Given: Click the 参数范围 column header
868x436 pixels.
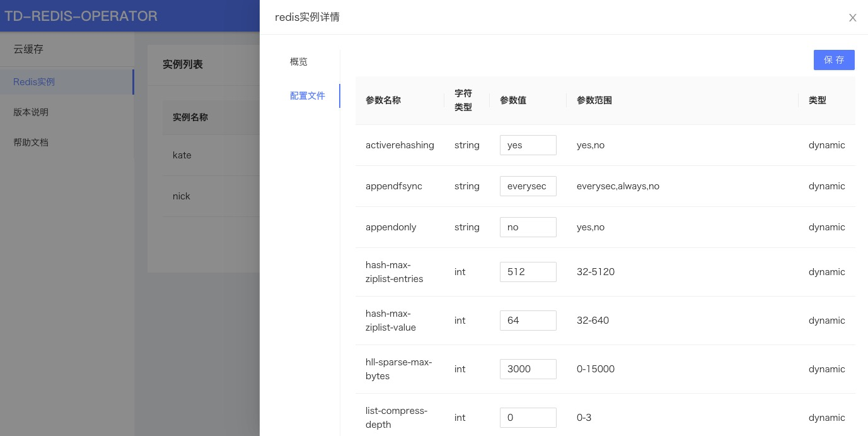Looking at the screenshot, I should coord(594,100).
